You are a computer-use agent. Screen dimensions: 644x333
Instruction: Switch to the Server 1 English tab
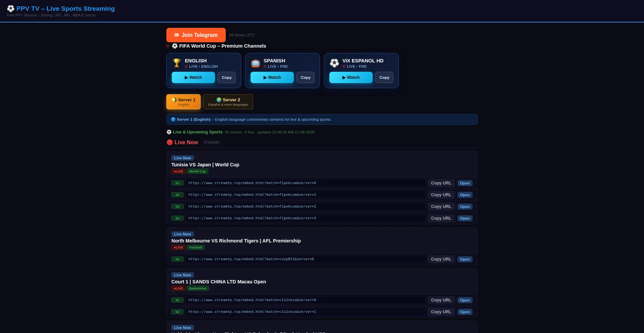point(183,102)
